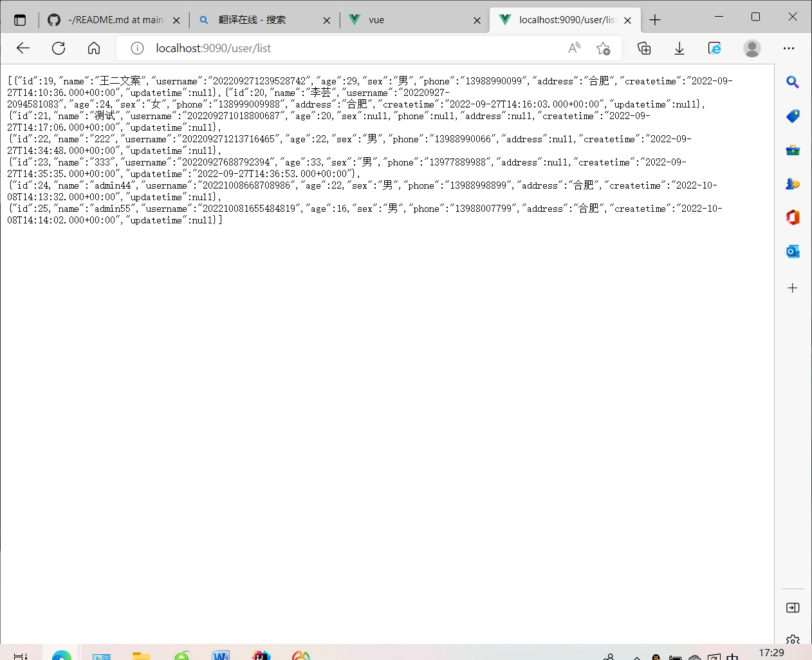812x660 pixels.
Task: Hide the sidebar panel toggle
Action: (x=793, y=608)
